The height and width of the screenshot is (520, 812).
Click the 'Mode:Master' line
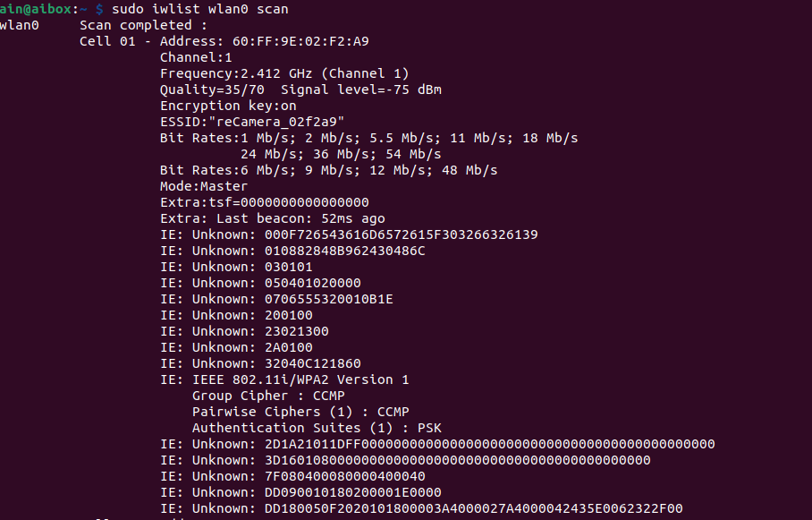point(204,186)
